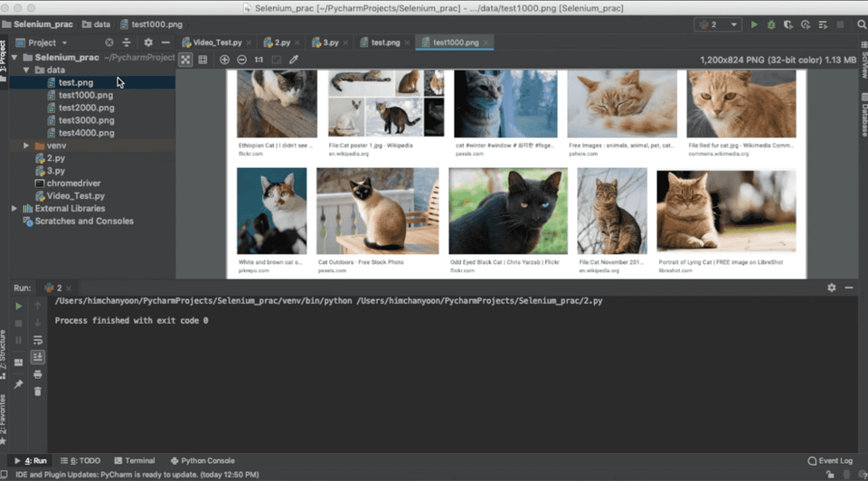Open Search Everywhere magnifier icon
The height and width of the screenshot is (481, 868).
(x=862, y=24)
